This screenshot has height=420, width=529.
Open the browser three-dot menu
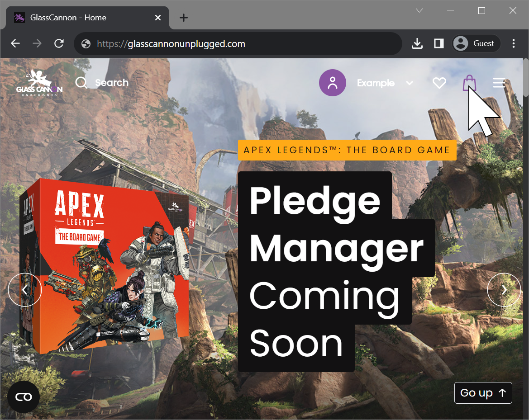point(514,44)
